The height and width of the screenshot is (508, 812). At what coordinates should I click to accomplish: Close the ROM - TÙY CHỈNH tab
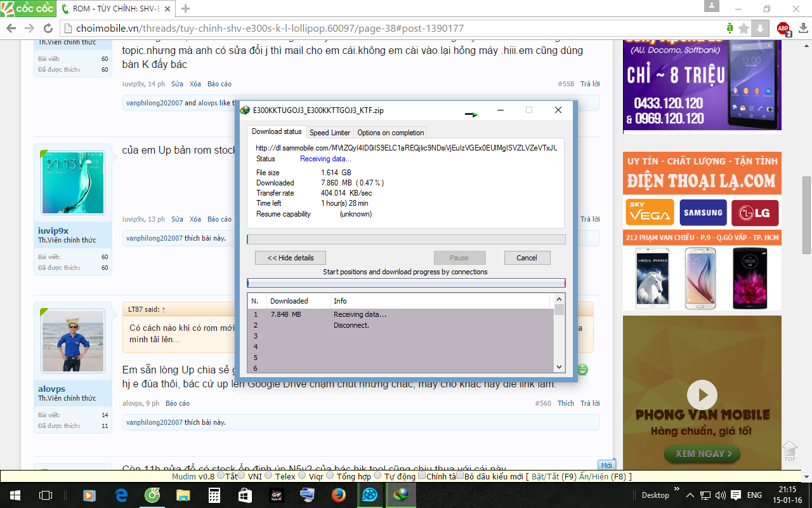(x=167, y=9)
